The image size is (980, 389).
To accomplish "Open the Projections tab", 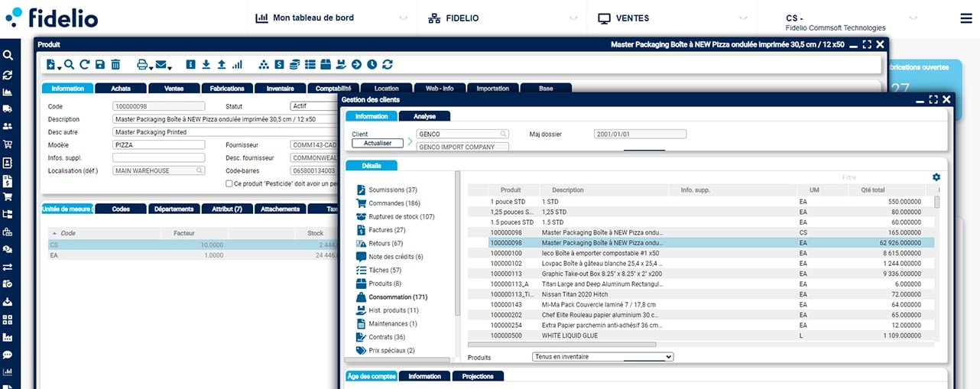I will click(x=478, y=376).
